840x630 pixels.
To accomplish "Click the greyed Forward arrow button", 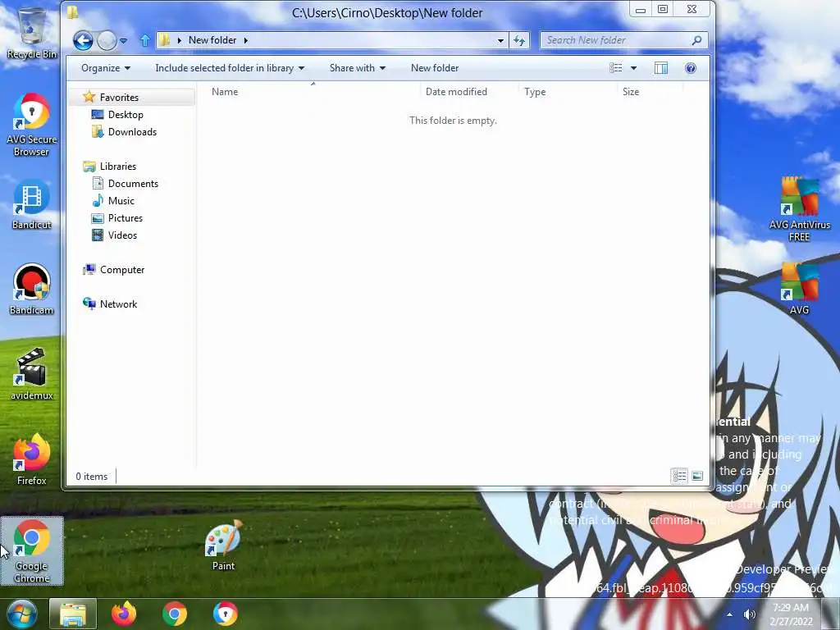I will (x=107, y=41).
